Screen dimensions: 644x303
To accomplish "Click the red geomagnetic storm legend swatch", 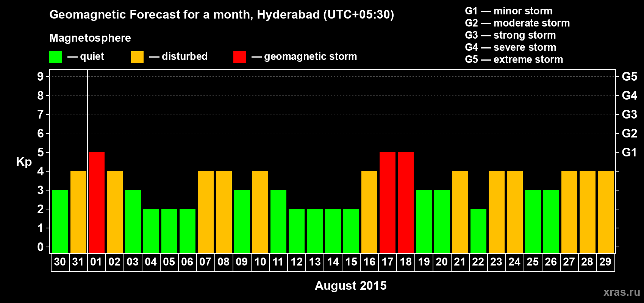I will [x=239, y=57].
